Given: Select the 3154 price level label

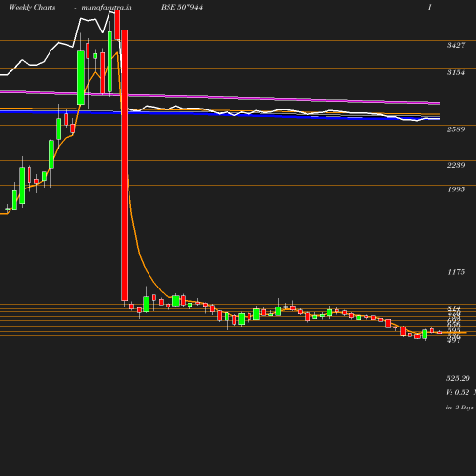Looking at the screenshot, I should pos(456,72).
